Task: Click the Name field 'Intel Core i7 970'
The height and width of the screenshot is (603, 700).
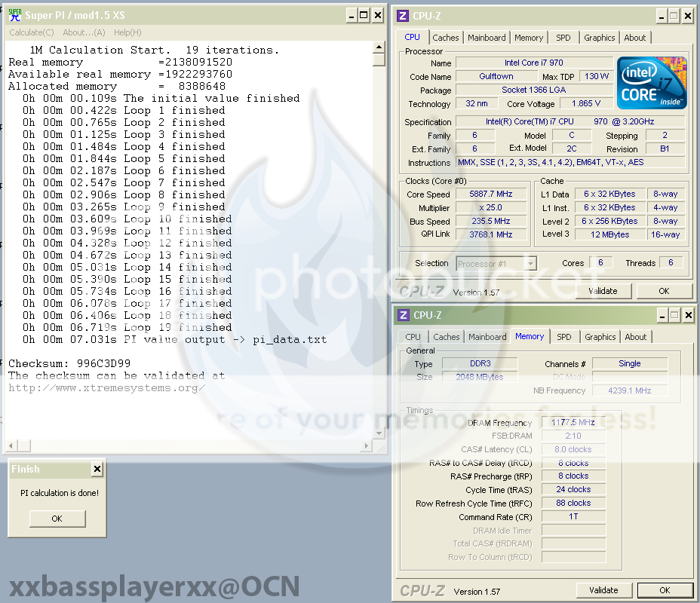Action: coord(534,63)
